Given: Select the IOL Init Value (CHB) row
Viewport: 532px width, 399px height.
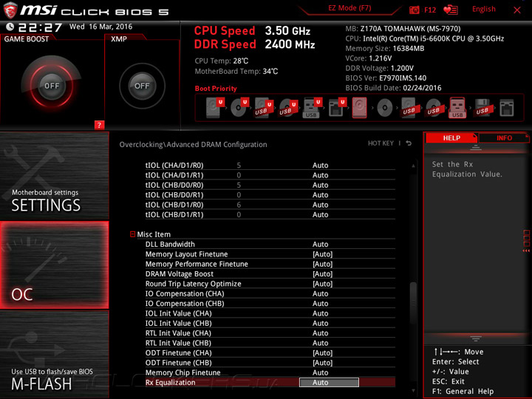Looking at the screenshot, I should click(270, 324).
